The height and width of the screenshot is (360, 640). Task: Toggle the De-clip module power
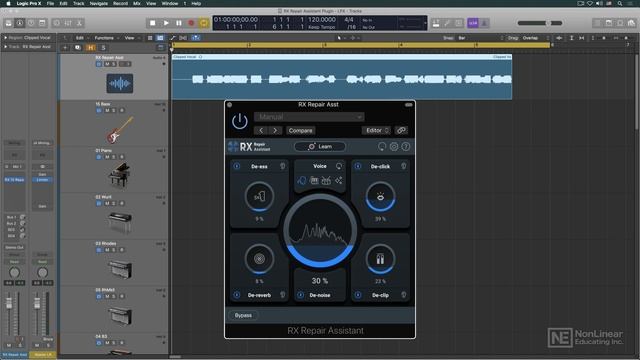pos(358,295)
